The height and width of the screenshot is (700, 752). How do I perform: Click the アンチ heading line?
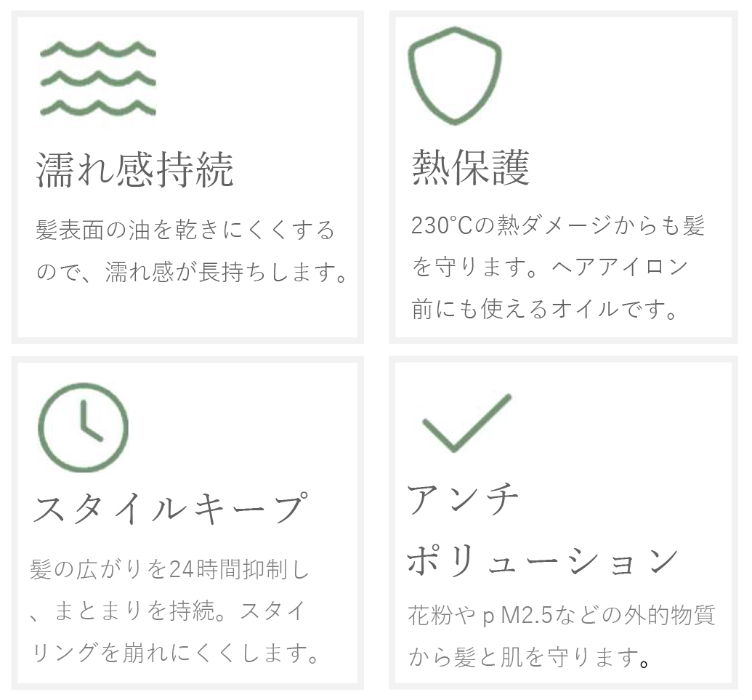tap(463, 499)
